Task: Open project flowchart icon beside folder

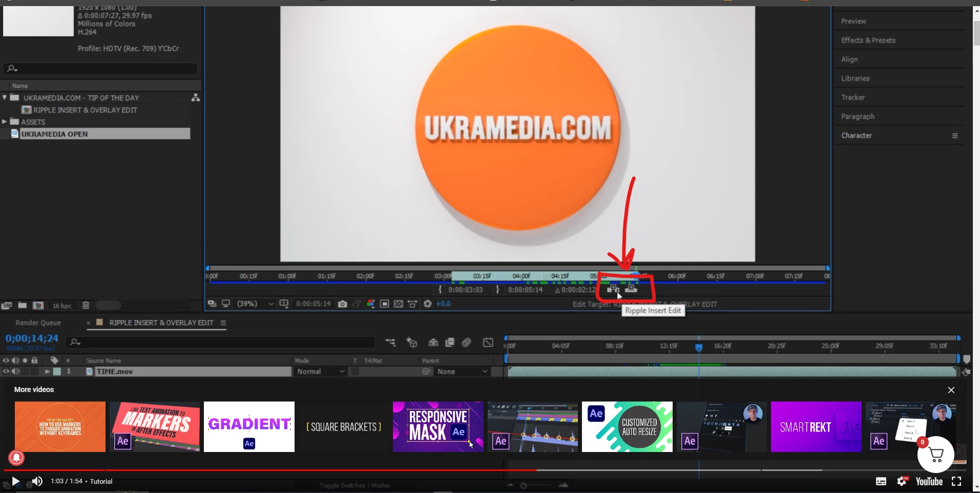Action: point(195,97)
